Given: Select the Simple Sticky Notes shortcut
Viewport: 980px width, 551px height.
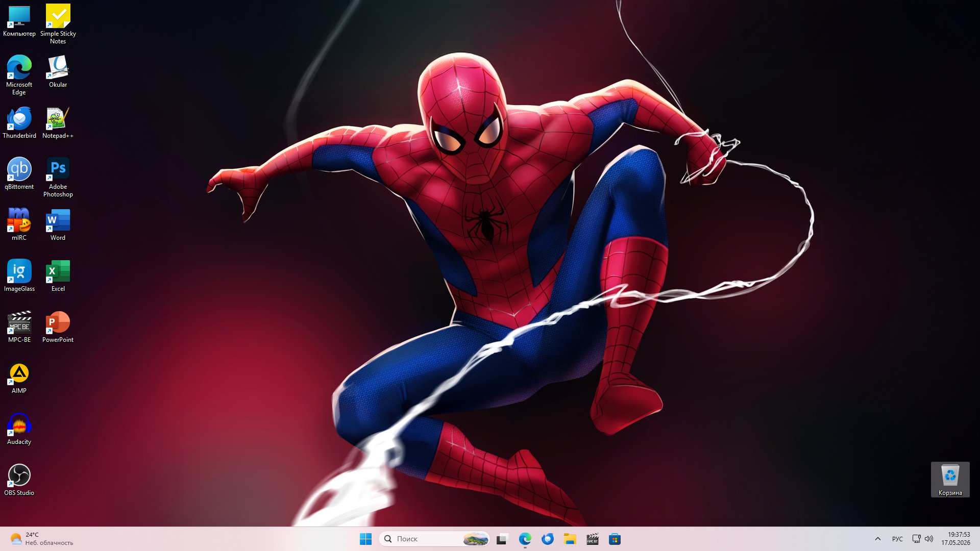Looking at the screenshot, I should [58, 24].
